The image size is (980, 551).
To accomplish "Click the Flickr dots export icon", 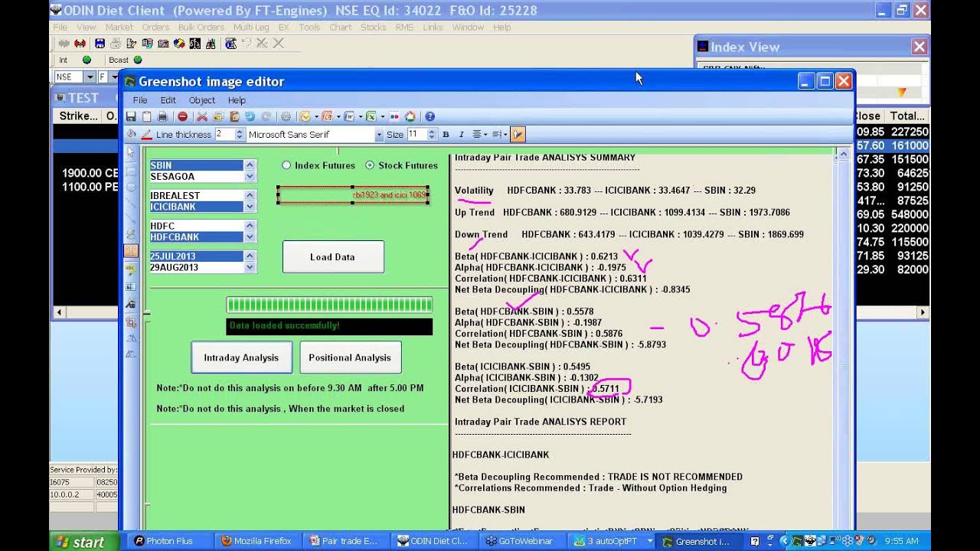I will click(x=394, y=116).
